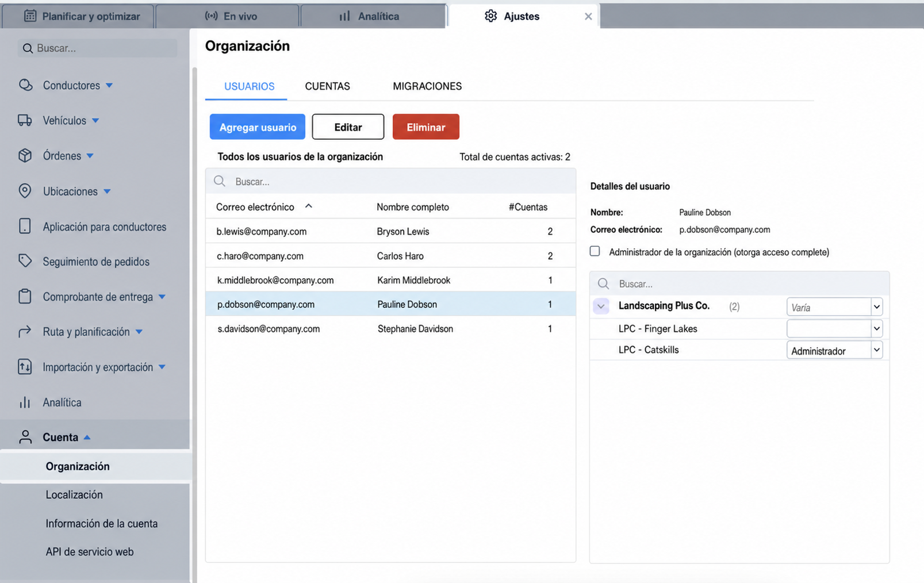Expand the Conductores menu arrow
Viewport: 924px width, 583px height.
[x=109, y=86]
